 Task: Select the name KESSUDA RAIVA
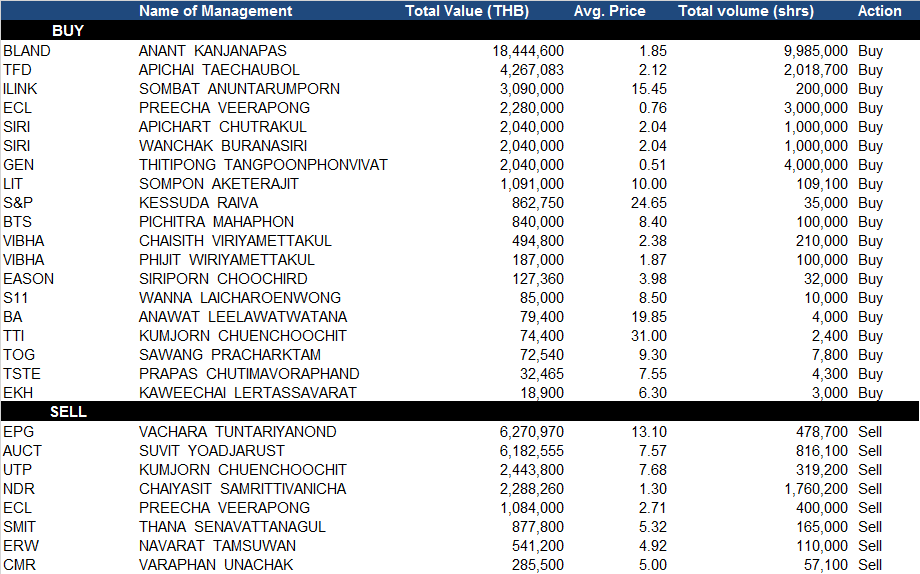pyautogui.click(x=198, y=202)
